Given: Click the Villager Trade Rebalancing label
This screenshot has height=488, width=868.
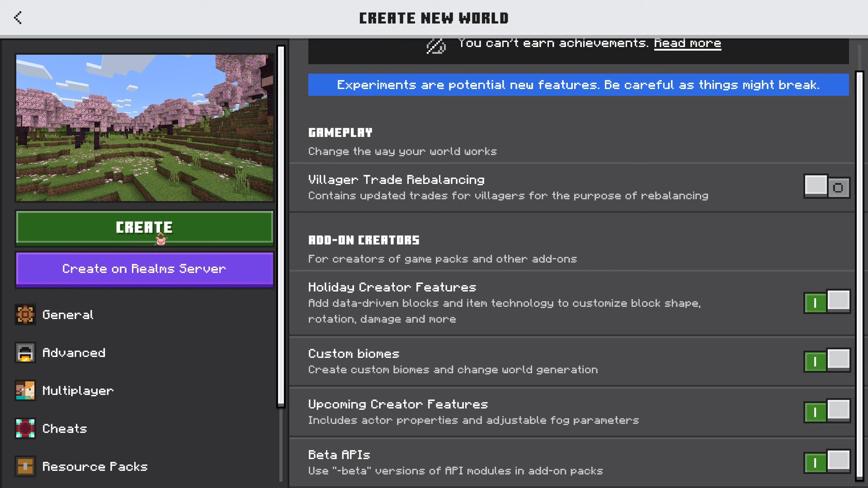Looking at the screenshot, I should point(396,180).
